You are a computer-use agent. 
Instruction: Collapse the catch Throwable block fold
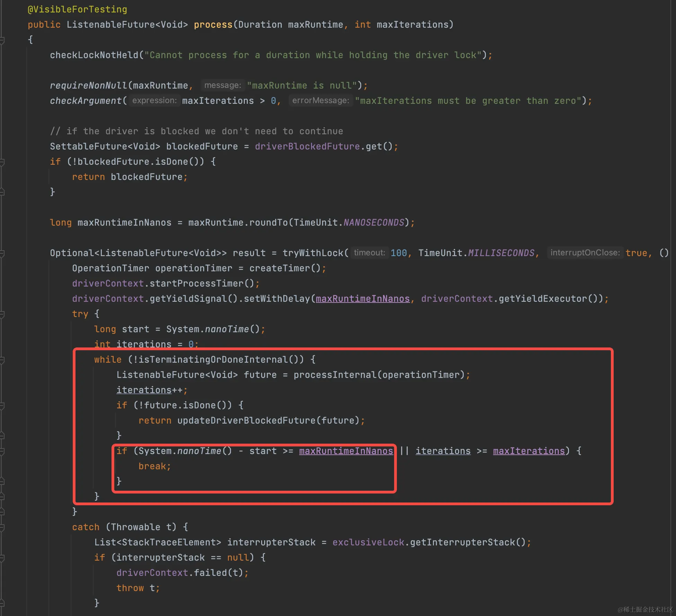point(2,527)
